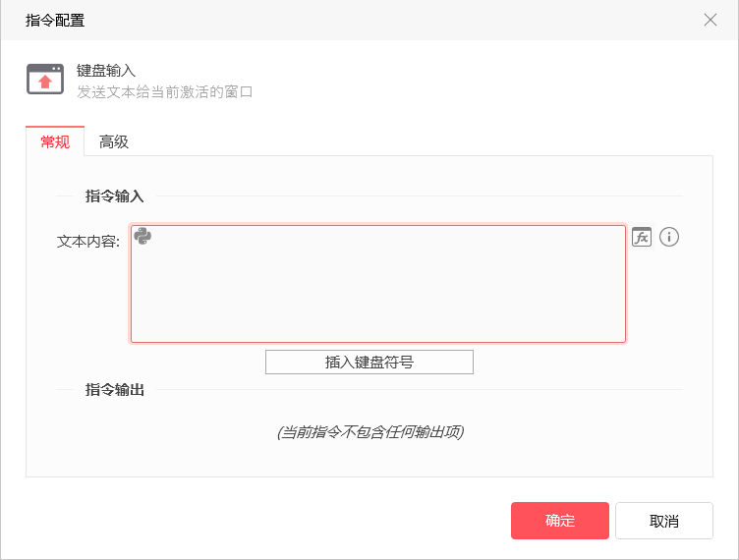The height and width of the screenshot is (560, 739).
Task: Click the Python mode icon in text field
Action: point(142,236)
